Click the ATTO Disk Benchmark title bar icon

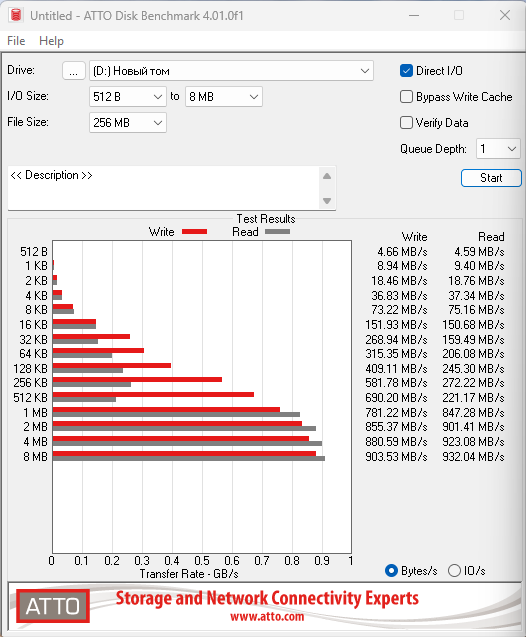coord(16,15)
